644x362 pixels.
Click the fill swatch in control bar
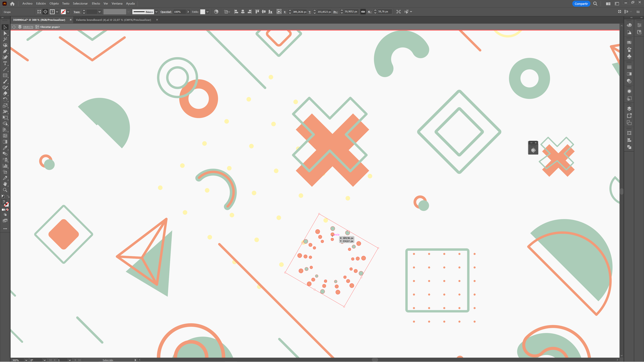(x=52, y=12)
